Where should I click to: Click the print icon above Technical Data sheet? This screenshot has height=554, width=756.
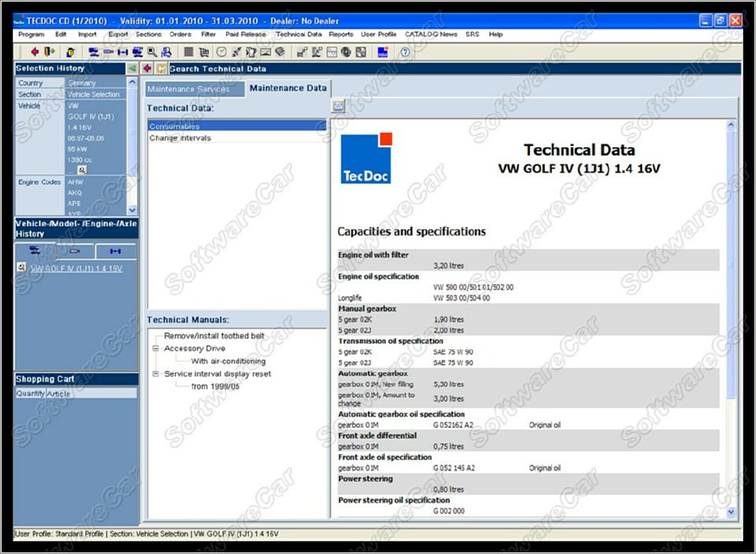coord(338,105)
